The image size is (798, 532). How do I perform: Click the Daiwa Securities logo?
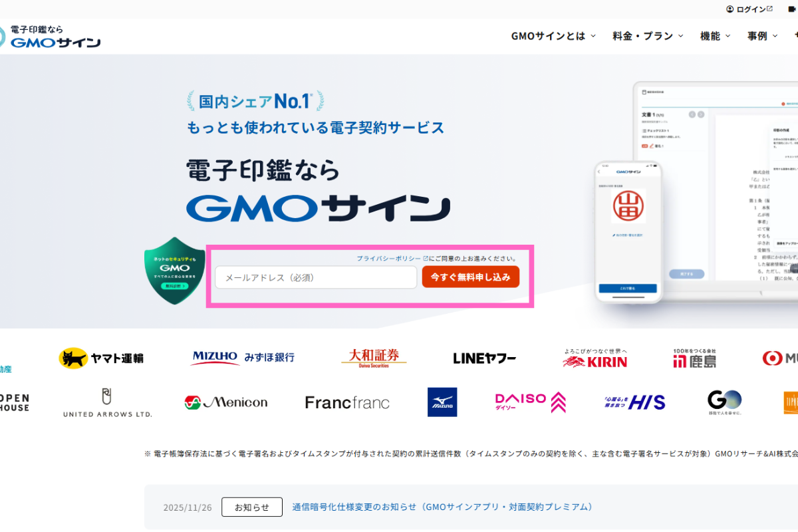[374, 358]
